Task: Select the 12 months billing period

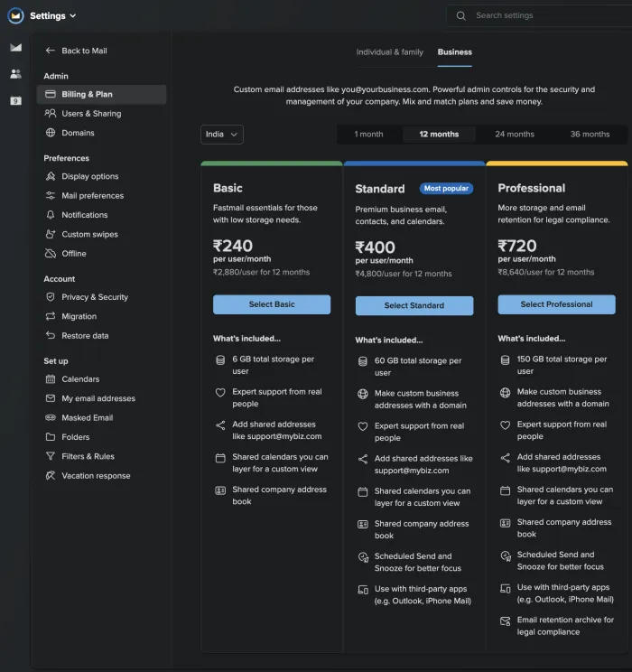Action: coord(439,135)
